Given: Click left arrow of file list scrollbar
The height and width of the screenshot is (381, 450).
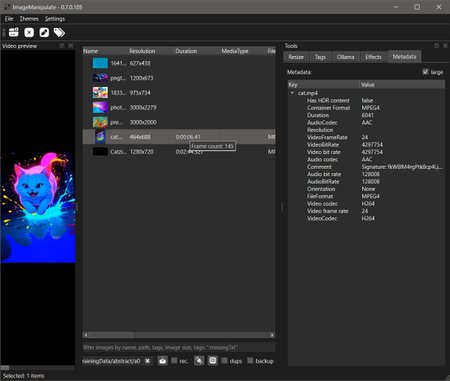Looking at the screenshot, I should (86, 335).
